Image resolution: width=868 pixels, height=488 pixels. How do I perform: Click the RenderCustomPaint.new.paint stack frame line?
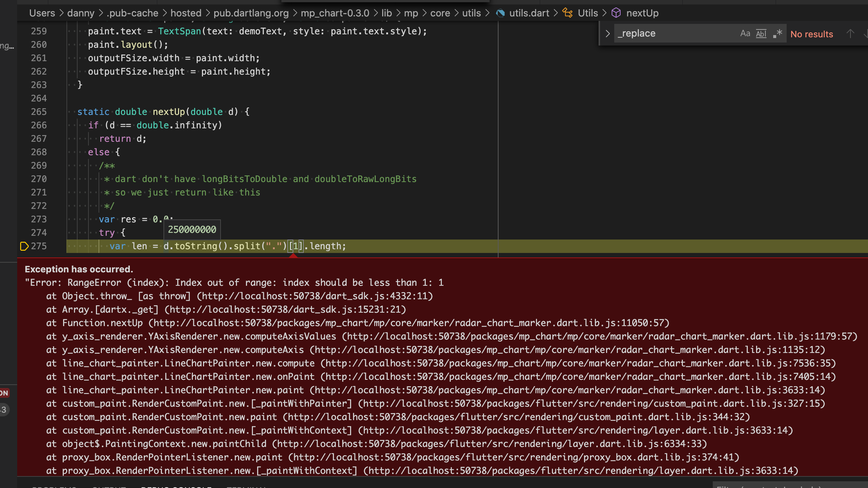[x=398, y=417]
